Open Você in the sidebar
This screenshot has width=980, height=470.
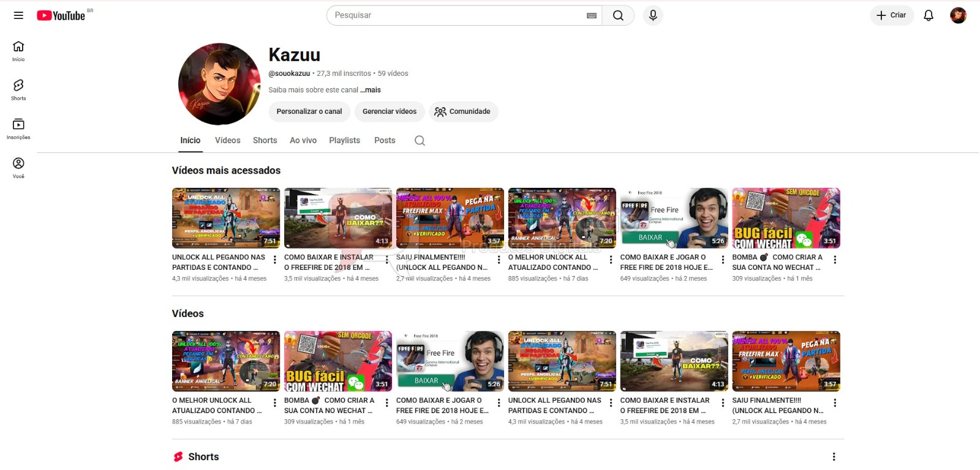coord(18,168)
